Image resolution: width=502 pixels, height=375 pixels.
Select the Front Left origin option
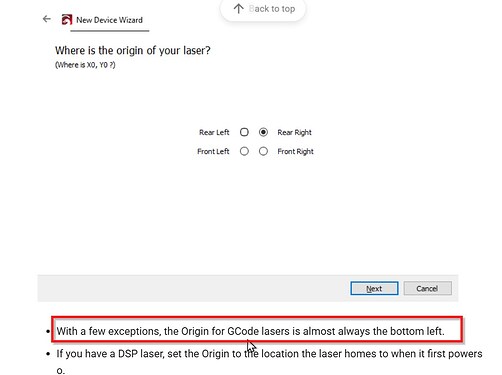244,151
